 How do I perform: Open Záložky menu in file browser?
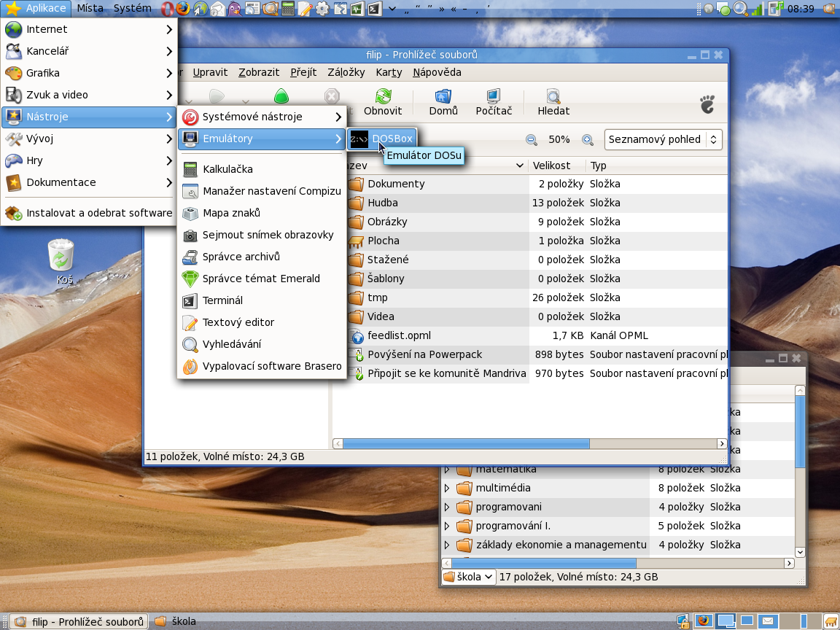[346, 72]
